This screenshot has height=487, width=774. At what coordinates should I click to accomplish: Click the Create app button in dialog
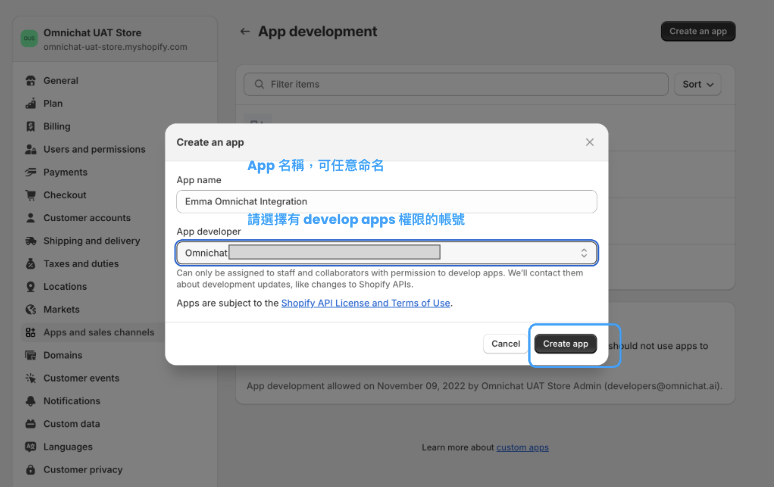[565, 344]
